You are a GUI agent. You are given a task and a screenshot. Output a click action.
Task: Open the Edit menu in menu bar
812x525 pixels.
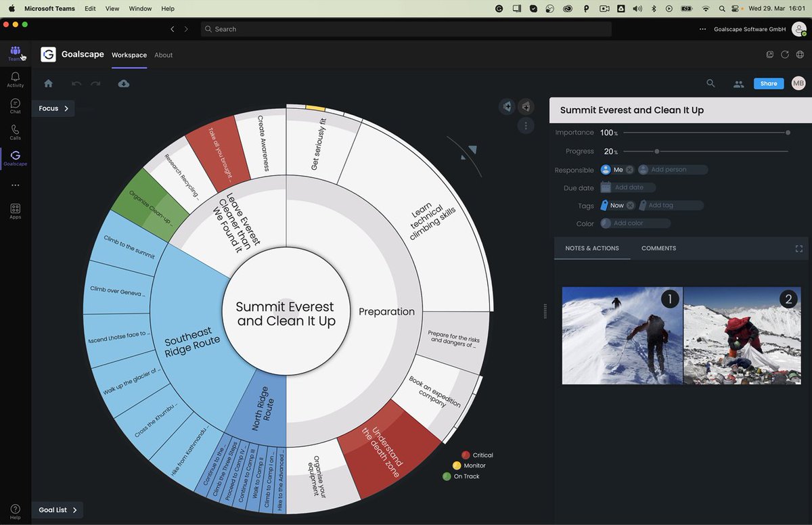[x=90, y=9]
